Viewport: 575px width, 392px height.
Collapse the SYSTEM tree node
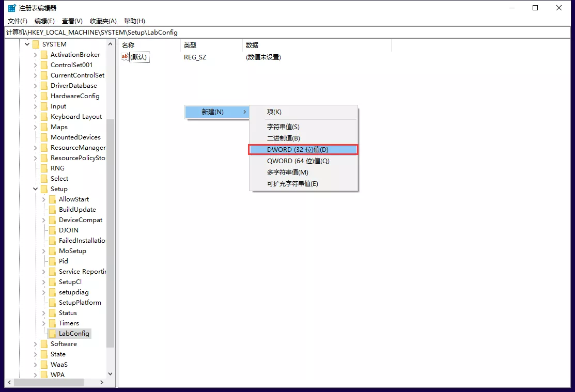(27, 44)
